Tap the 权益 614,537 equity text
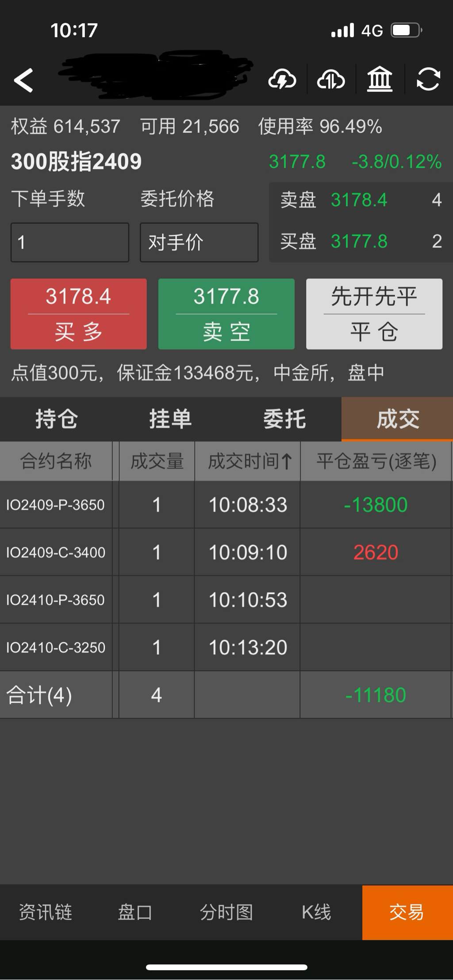Image resolution: width=453 pixels, height=980 pixels. [65, 126]
